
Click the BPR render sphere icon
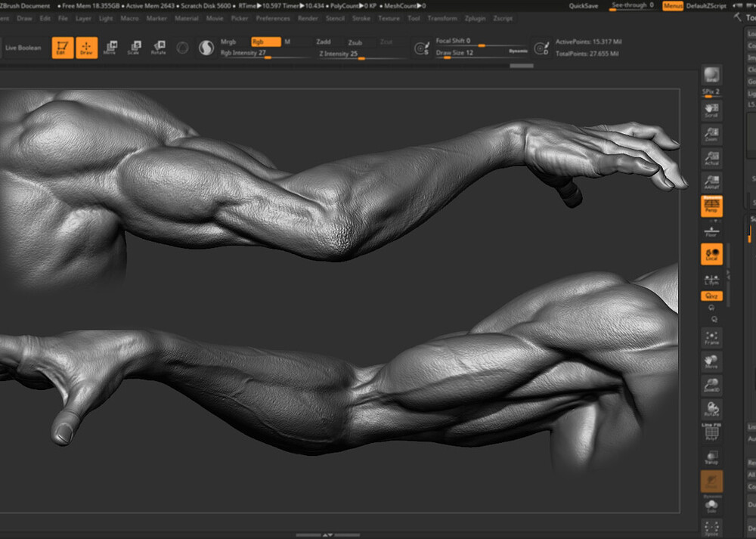pos(711,76)
